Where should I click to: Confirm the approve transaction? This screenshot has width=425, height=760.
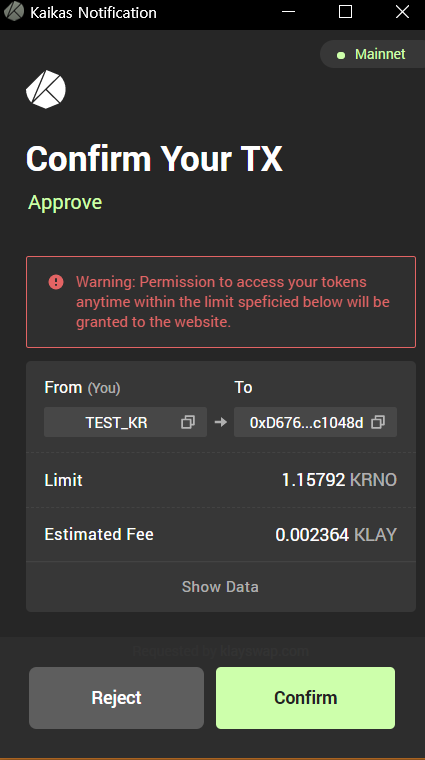point(305,697)
